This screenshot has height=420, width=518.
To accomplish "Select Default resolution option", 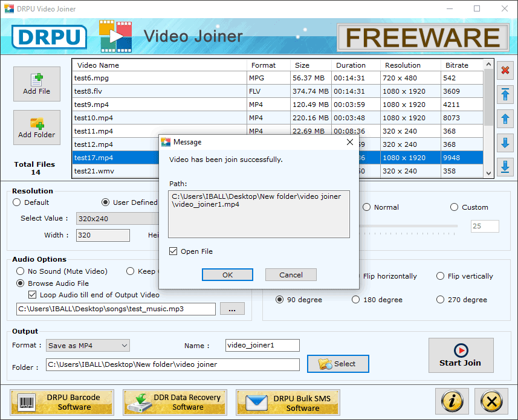I will pos(31,202).
